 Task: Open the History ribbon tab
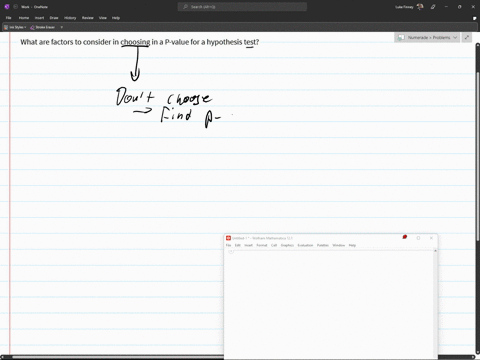click(x=70, y=18)
